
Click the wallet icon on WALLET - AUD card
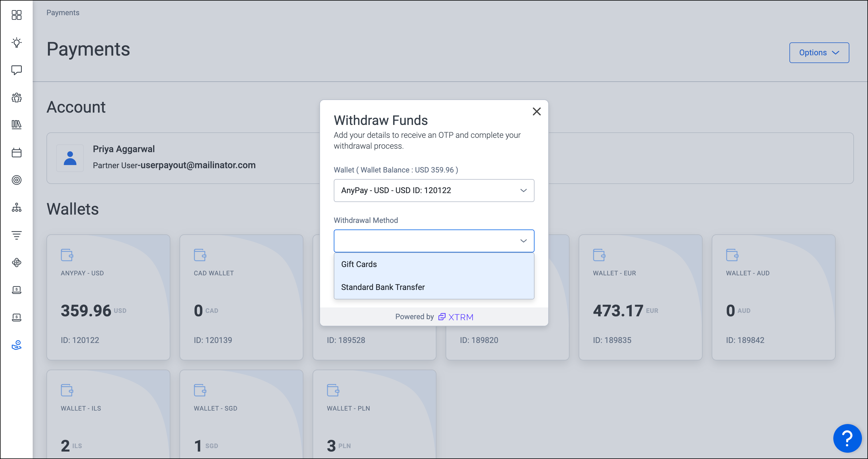tap(732, 255)
